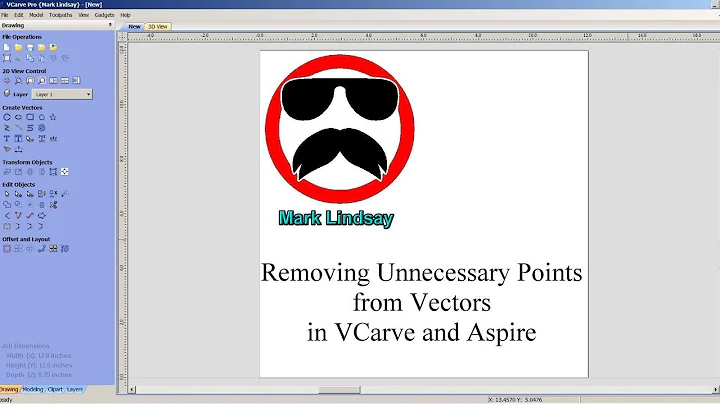Open Job Setup dimensions icon
Screen dimensions: 720x404
[6, 58]
